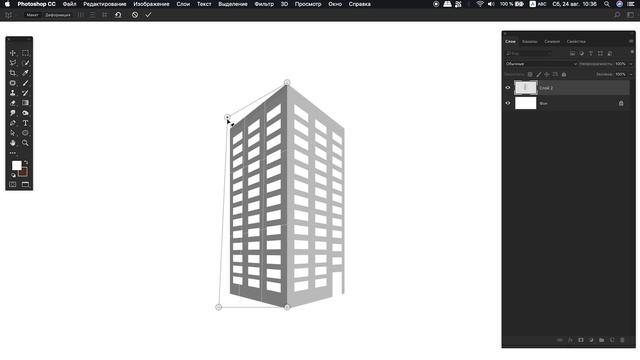640x360 pixels.
Task: Filter layers by type layer icon
Action: coord(591,53)
